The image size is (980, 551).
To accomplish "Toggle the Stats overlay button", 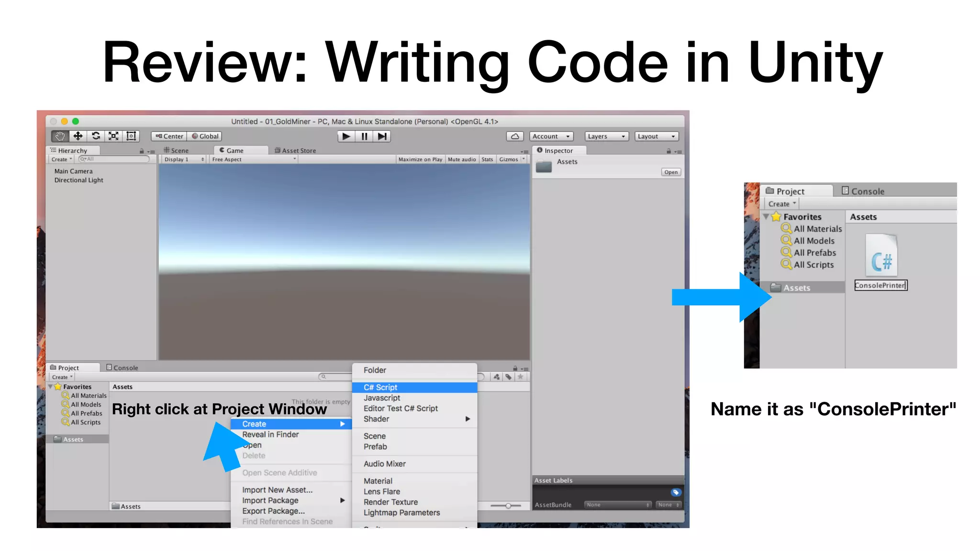I will pos(487,159).
